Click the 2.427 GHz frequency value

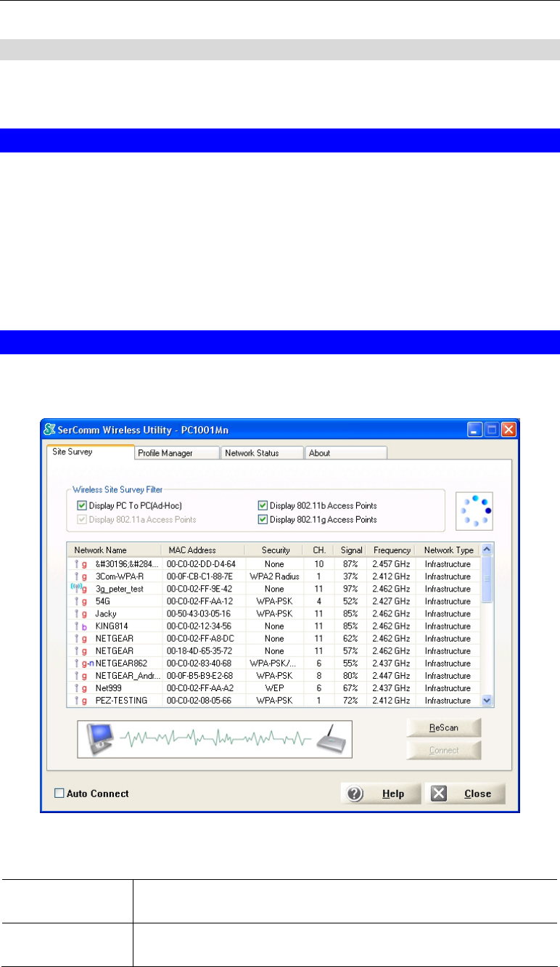[392, 601]
